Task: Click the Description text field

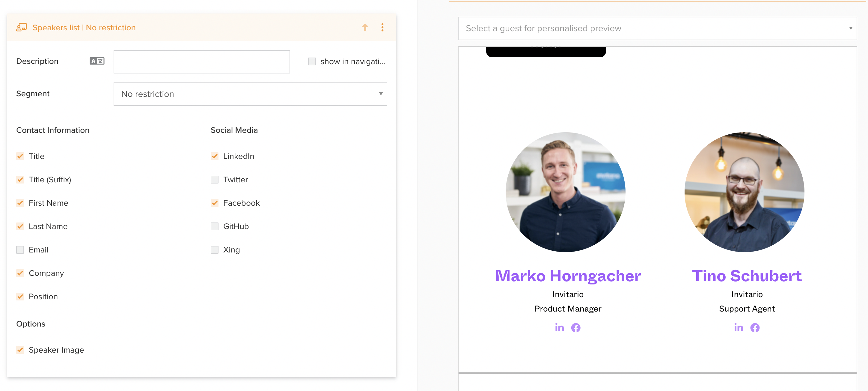Action: (201, 62)
